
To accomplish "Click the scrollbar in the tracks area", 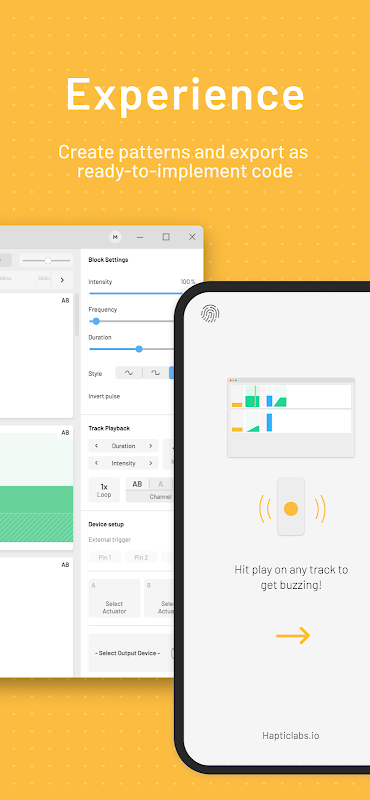I will [77, 315].
